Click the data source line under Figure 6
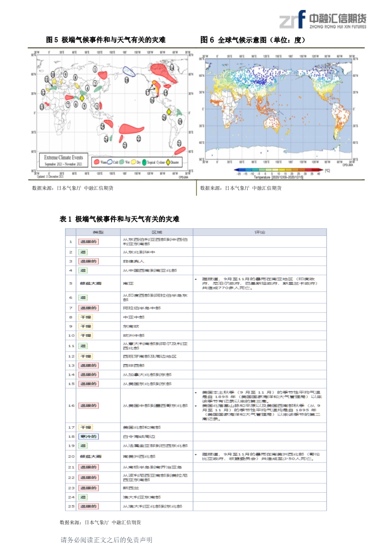The height and width of the screenshot is (555, 392). 241,188
